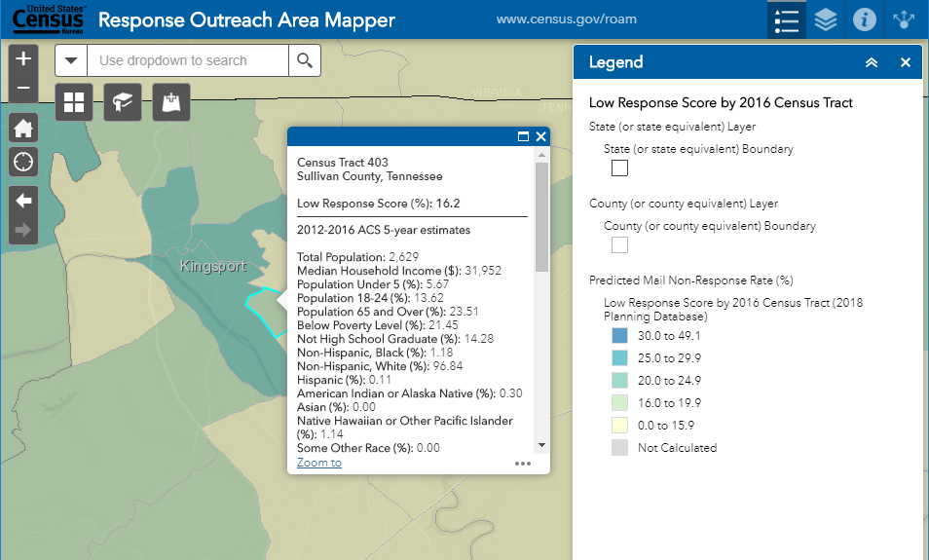Viewport: 929px width, 560px height.
Task: Click 'Below Poverty Level (%): 21.45' text
Action: click(378, 324)
